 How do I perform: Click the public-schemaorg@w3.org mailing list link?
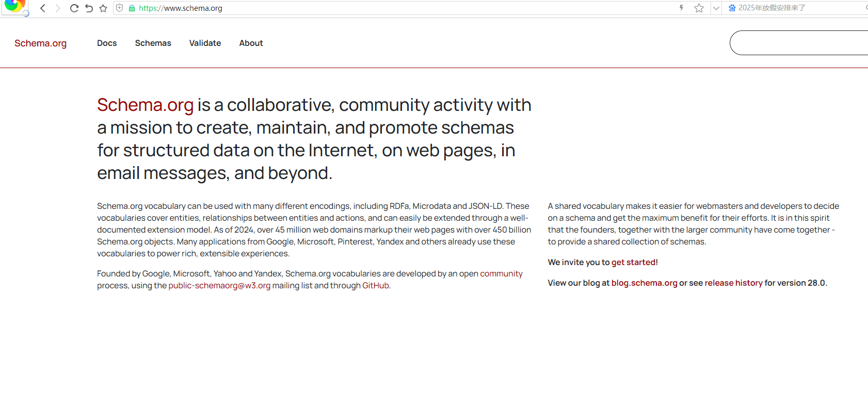coord(219,286)
